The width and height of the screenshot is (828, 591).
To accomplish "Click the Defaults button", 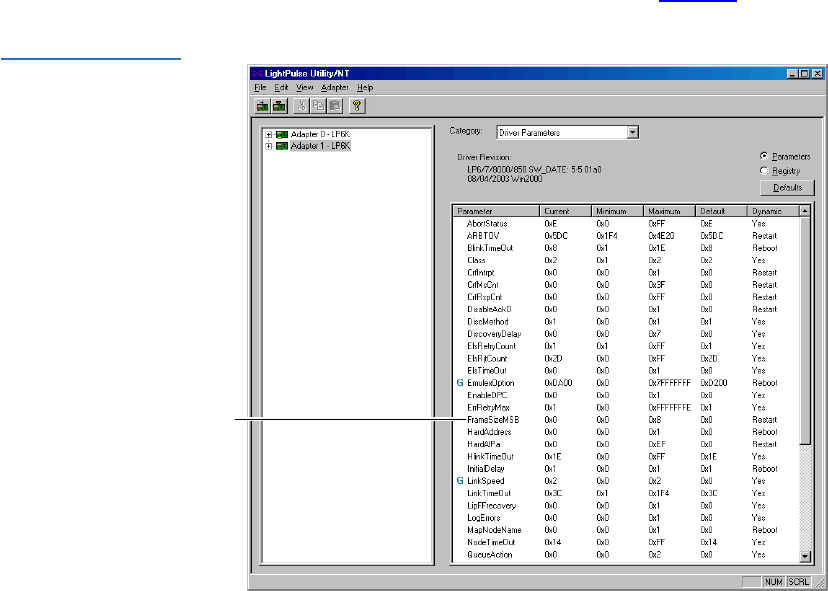I will [x=787, y=187].
